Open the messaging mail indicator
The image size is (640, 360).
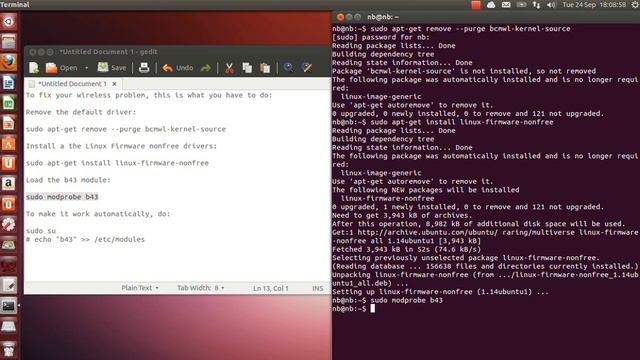(x=506, y=5)
